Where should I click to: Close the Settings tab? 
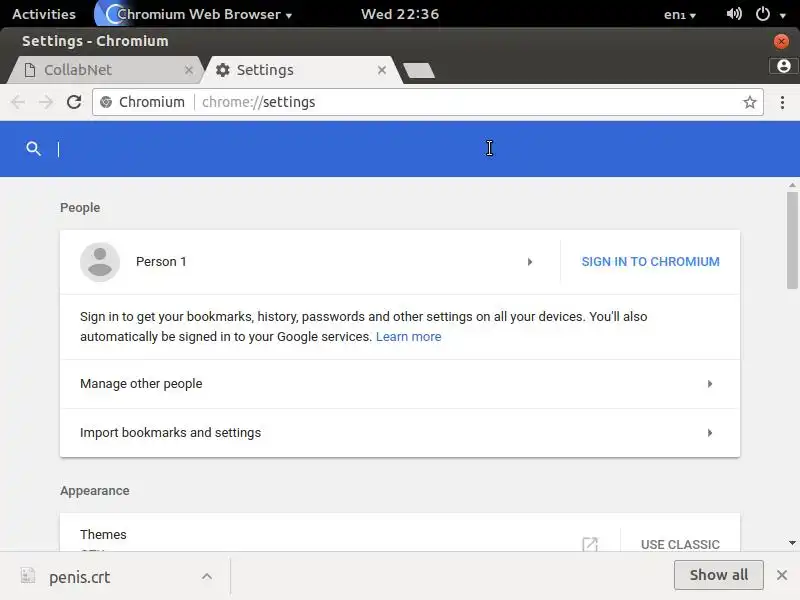point(382,70)
